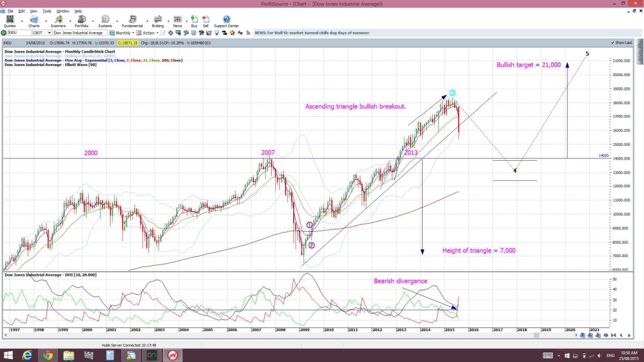The width and height of the screenshot is (644, 362).
Task: Click the light bulb icon in chart toolbar
Action: tap(217, 33)
